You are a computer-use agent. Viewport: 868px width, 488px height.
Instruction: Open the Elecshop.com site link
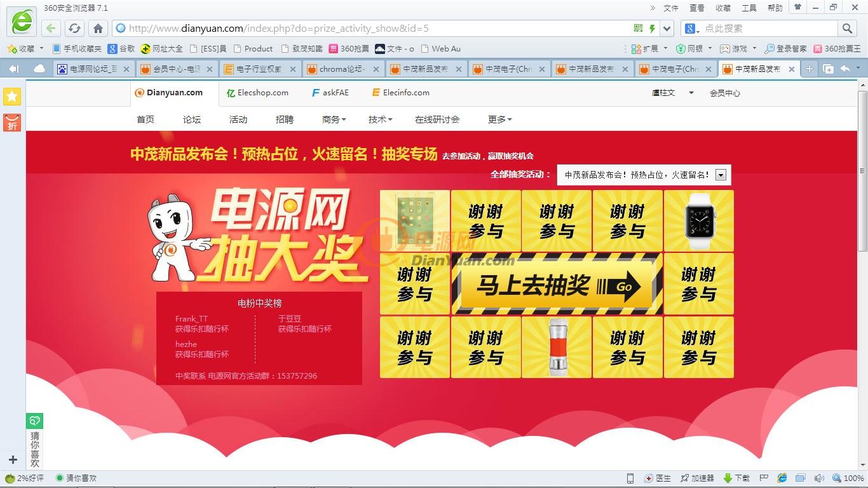point(257,93)
